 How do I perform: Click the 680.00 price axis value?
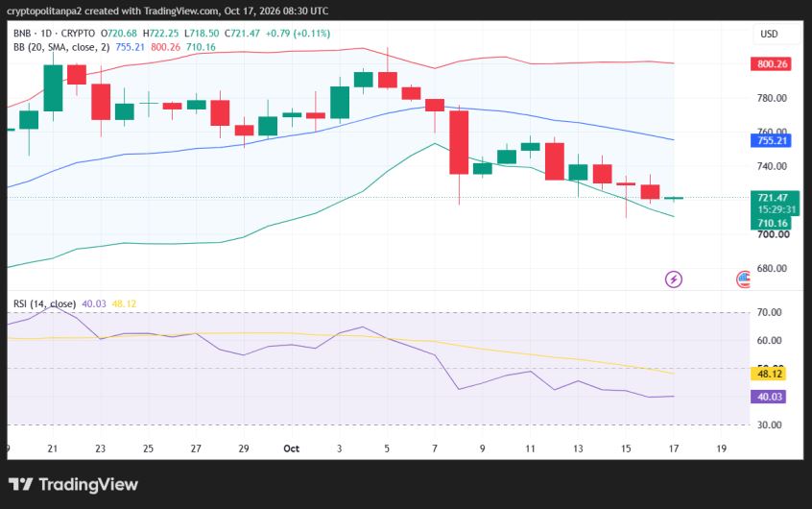coord(772,269)
